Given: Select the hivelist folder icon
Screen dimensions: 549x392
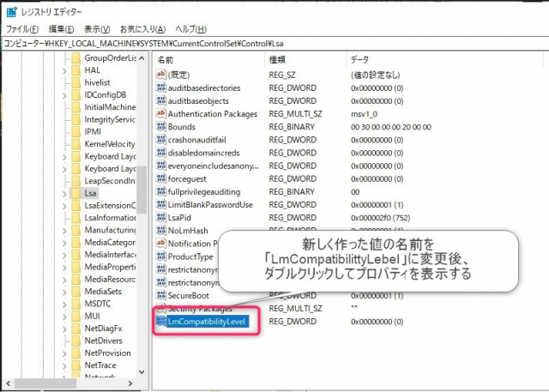Looking at the screenshot, I should (76, 82).
